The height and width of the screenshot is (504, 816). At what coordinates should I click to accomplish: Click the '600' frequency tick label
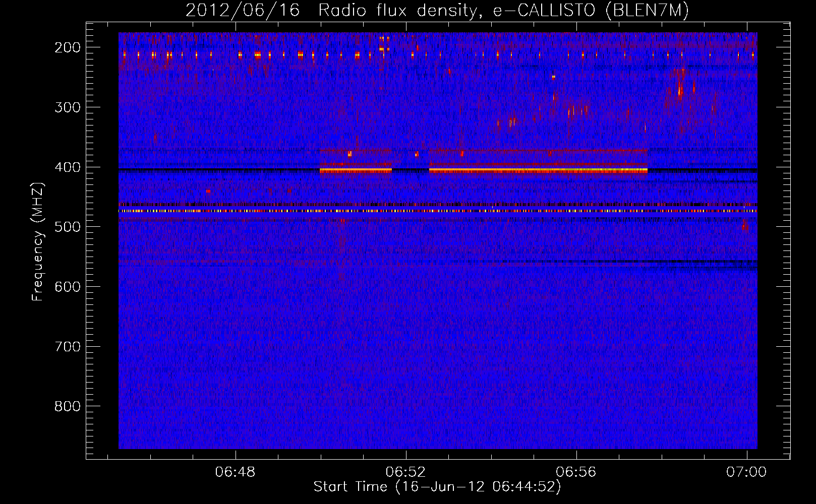coord(68,287)
